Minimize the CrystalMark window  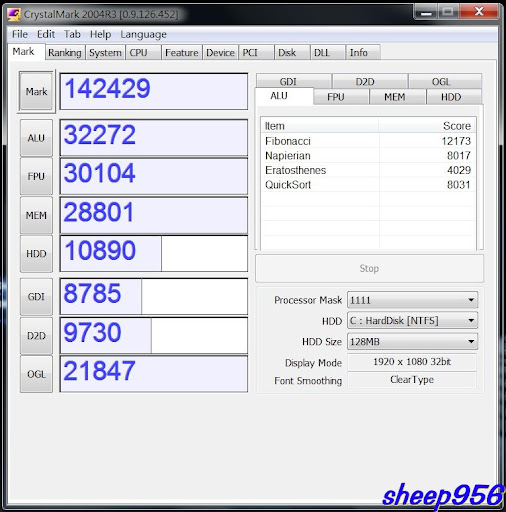click(x=426, y=12)
